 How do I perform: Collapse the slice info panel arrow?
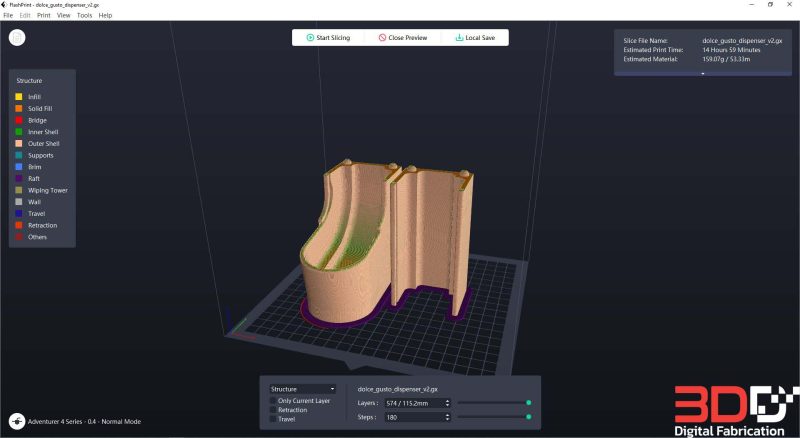(x=703, y=74)
